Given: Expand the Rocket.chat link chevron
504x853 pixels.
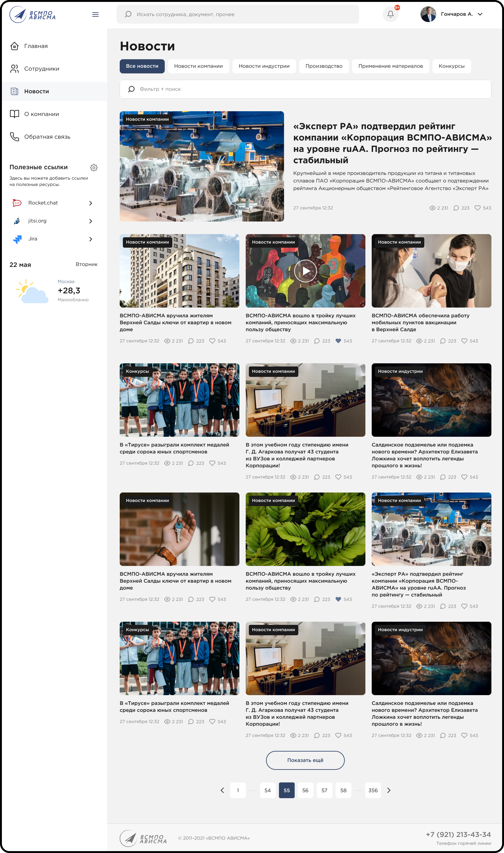Looking at the screenshot, I should point(91,203).
